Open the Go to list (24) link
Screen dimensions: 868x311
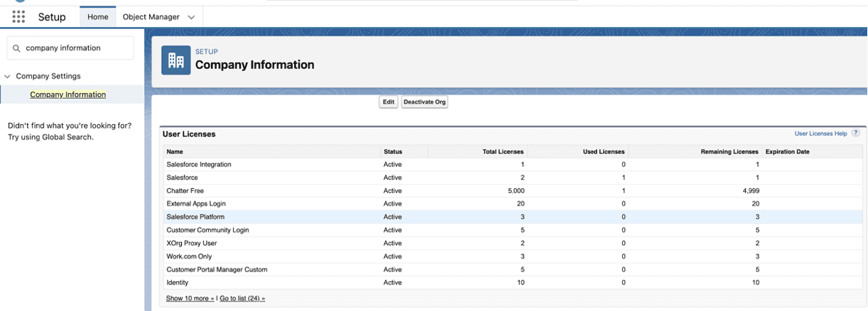tap(242, 298)
